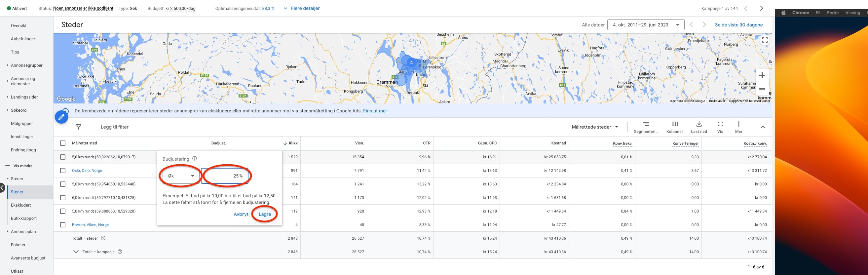
Task: Open Fil menu in macOS bar
Action: tap(818, 13)
